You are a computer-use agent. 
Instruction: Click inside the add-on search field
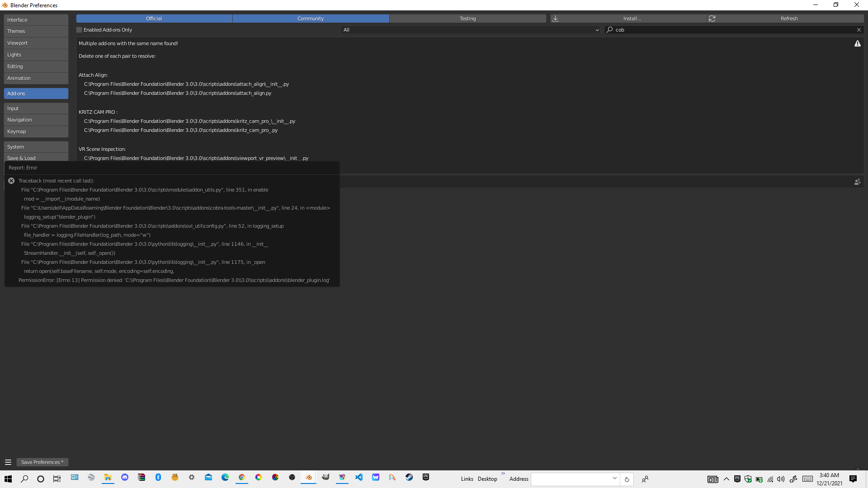pyautogui.click(x=723, y=30)
